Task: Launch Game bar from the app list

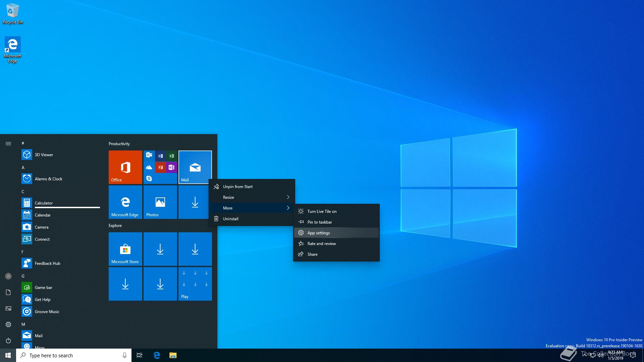Action: pyautogui.click(x=60, y=288)
